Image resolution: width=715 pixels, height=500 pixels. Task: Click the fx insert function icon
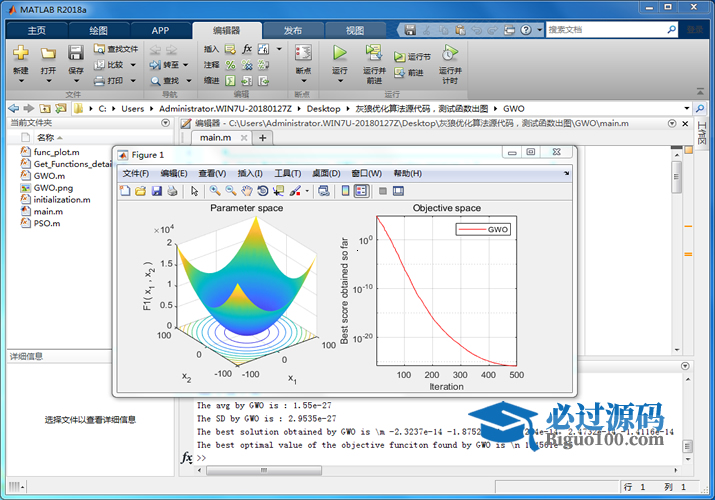247,49
